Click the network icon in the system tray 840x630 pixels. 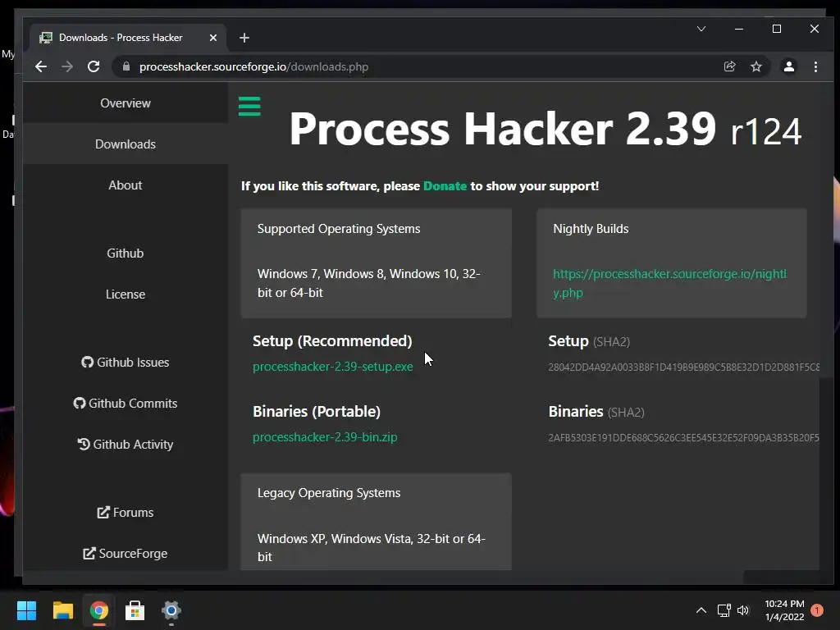point(724,610)
